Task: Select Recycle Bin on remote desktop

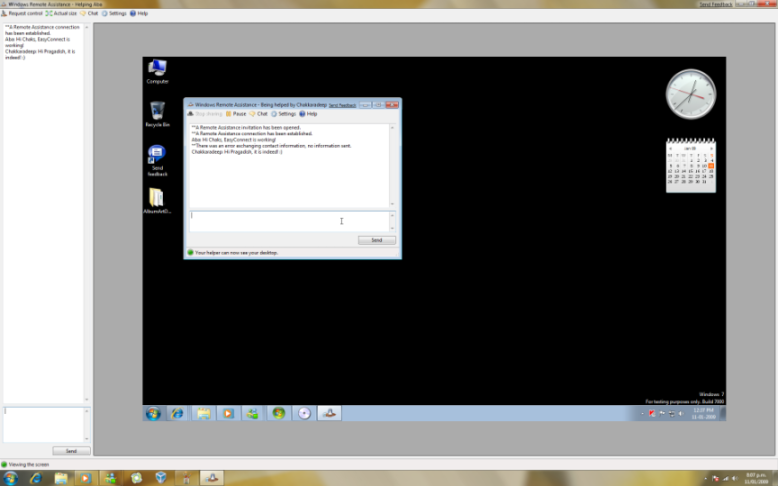Action: coord(157,114)
